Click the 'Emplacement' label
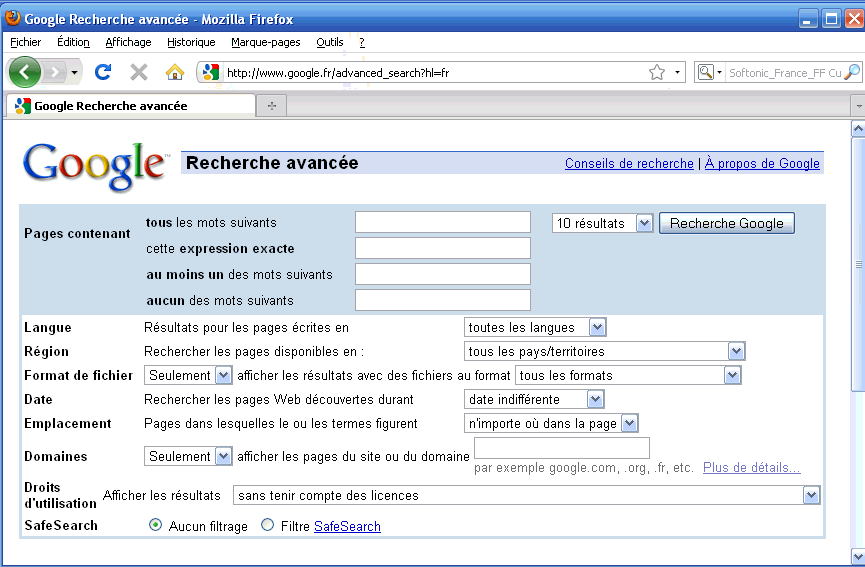 click(x=67, y=424)
